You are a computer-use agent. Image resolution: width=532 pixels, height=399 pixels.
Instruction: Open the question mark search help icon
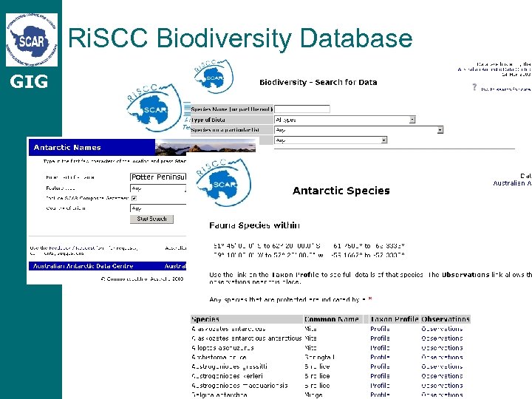click(x=474, y=87)
